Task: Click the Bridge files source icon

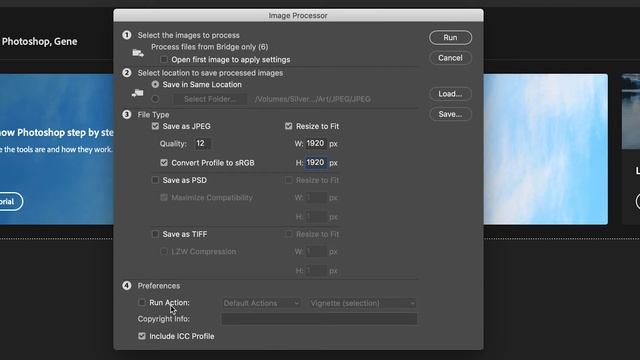Action: 138,53
